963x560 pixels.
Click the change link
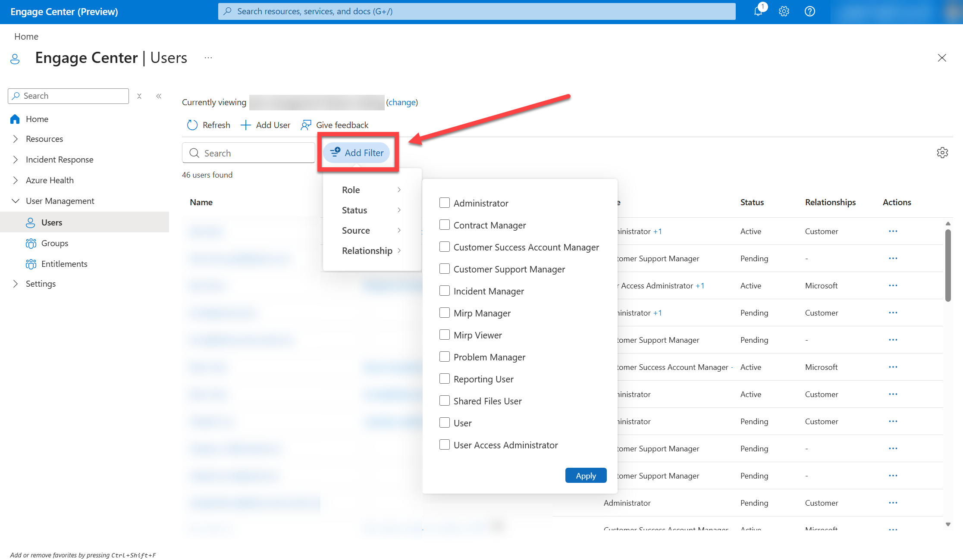tap(402, 102)
